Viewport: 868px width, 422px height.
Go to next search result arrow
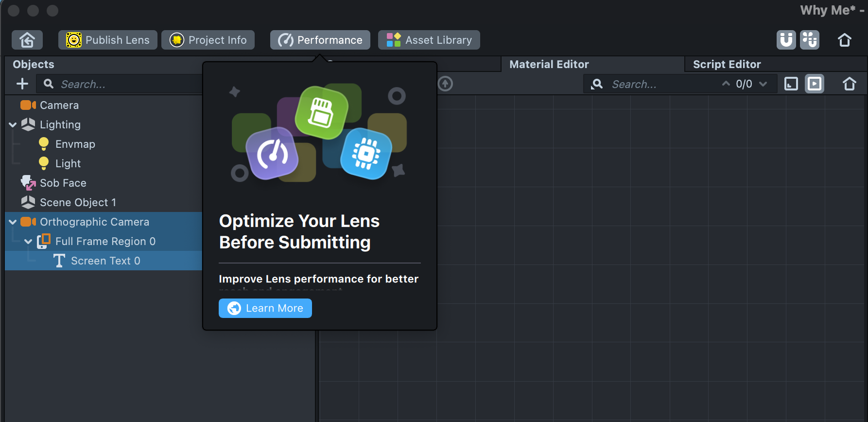click(763, 84)
